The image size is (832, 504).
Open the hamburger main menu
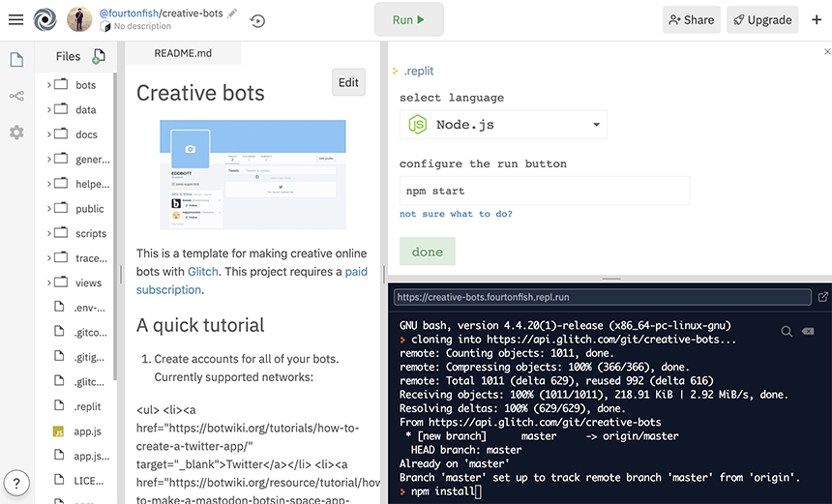[15, 20]
